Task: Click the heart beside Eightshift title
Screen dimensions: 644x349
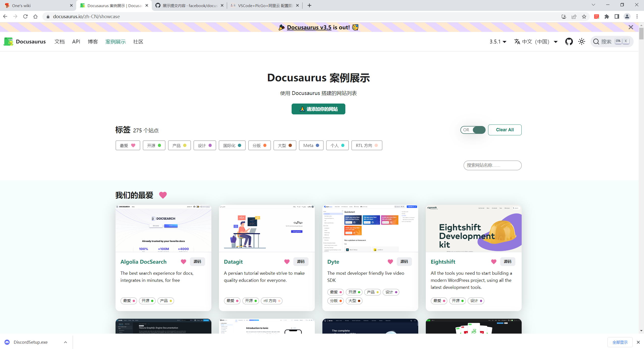Action: (x=494, y=262)
